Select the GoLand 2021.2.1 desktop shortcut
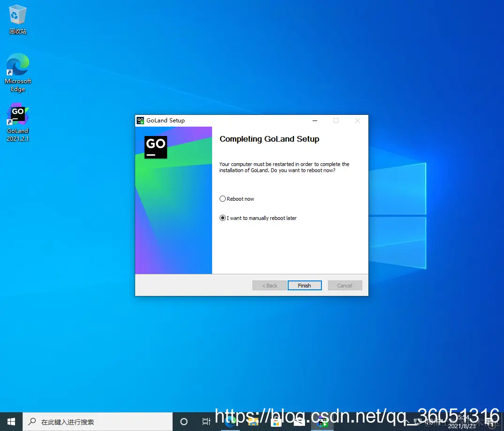 coord(18,122)
